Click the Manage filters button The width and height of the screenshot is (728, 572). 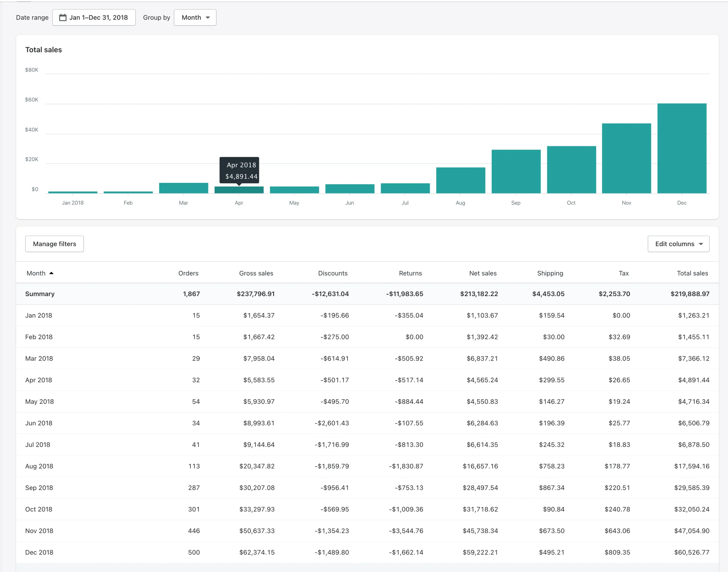[x=54, y=244]
